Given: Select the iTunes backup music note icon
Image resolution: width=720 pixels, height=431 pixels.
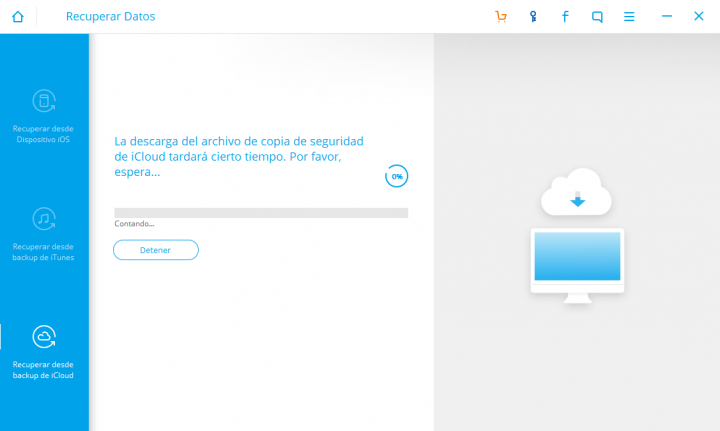Looking at the screenshot, I should click(x=44, y=219).
